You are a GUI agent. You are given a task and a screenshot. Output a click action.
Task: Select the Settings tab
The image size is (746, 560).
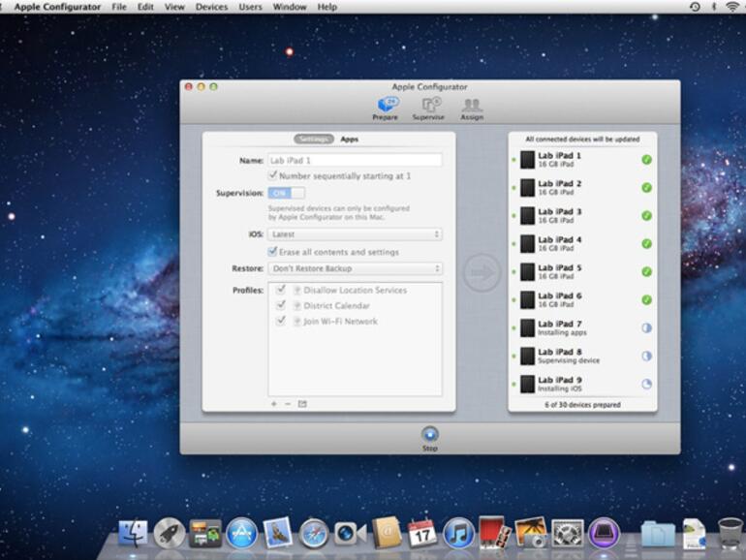314,140
